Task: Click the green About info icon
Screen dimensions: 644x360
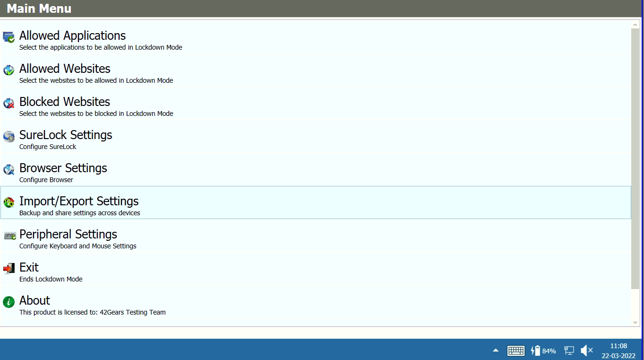Action: (9, 302)
